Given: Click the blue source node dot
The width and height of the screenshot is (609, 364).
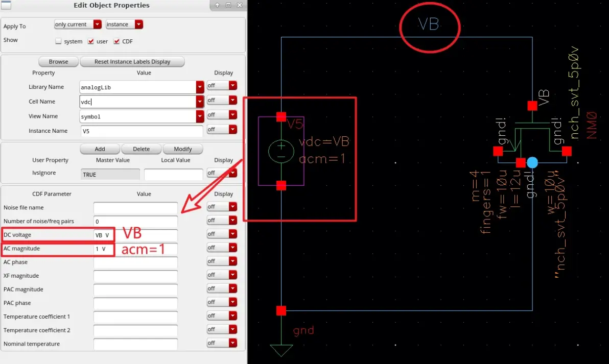Looking at the screenshot, I should [532, 162].
